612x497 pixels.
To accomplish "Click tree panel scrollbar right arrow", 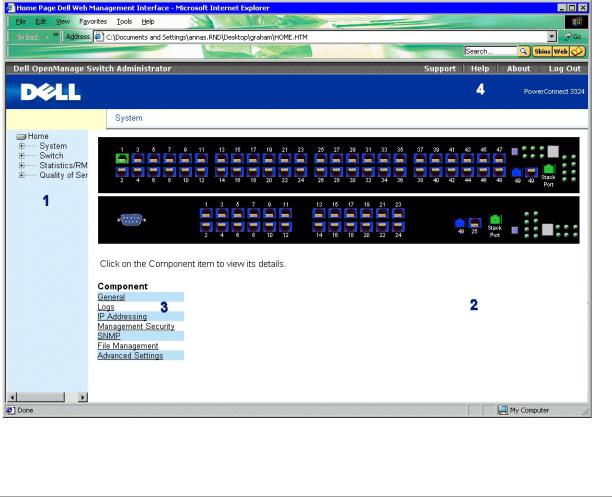I will click(82, 397).
